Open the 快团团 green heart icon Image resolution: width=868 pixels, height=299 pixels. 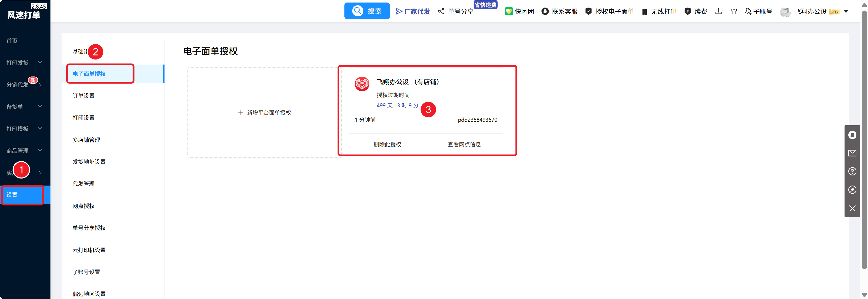tap(509, 11)
